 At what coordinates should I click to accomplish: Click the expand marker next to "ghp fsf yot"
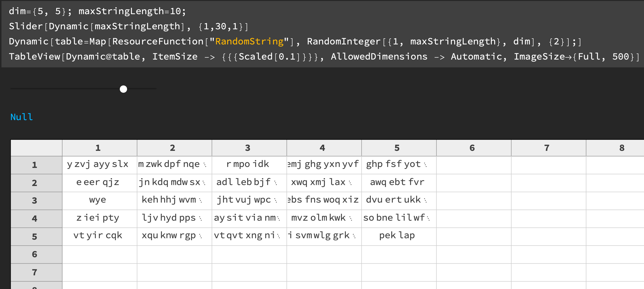(425, 165)
